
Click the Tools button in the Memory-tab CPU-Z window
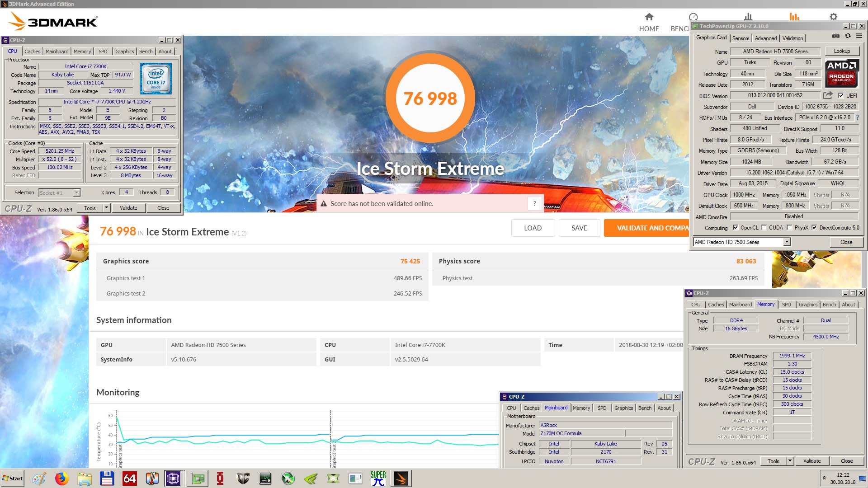click(x=773, y=461)
